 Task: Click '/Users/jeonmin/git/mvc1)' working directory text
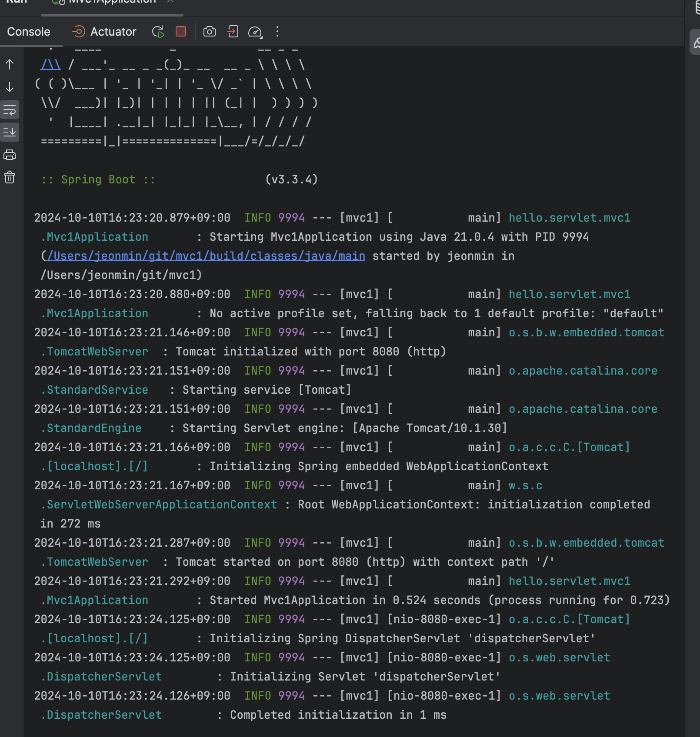pyautogui.click(x=121, y=275)
